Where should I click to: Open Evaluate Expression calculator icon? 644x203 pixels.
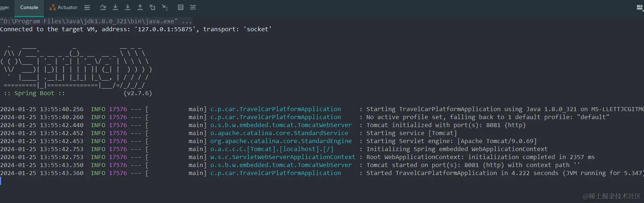[181, 7]
